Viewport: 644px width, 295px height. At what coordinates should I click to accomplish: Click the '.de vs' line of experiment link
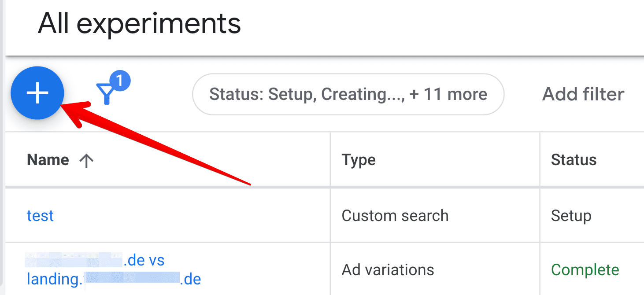pyautogui.click(x=144, y=260)
